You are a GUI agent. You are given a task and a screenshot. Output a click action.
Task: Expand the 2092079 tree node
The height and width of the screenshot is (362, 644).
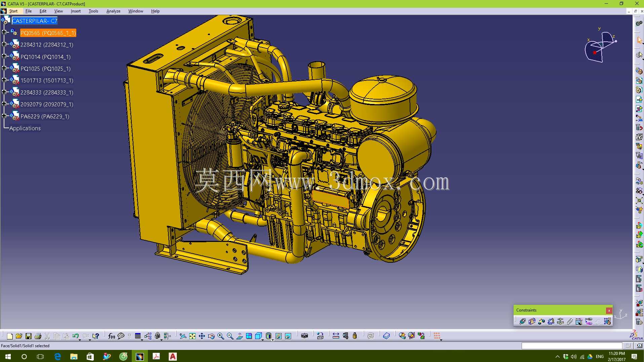pos(4,104)
